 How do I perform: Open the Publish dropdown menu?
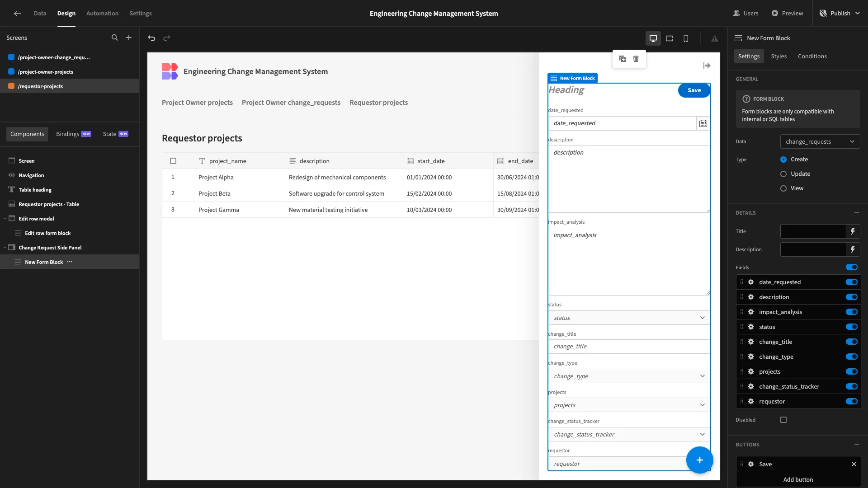(840, 13)
